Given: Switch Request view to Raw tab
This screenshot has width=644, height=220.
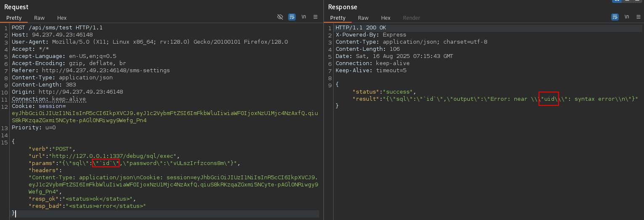Looking at the screenshot, I should coord(39,18).
